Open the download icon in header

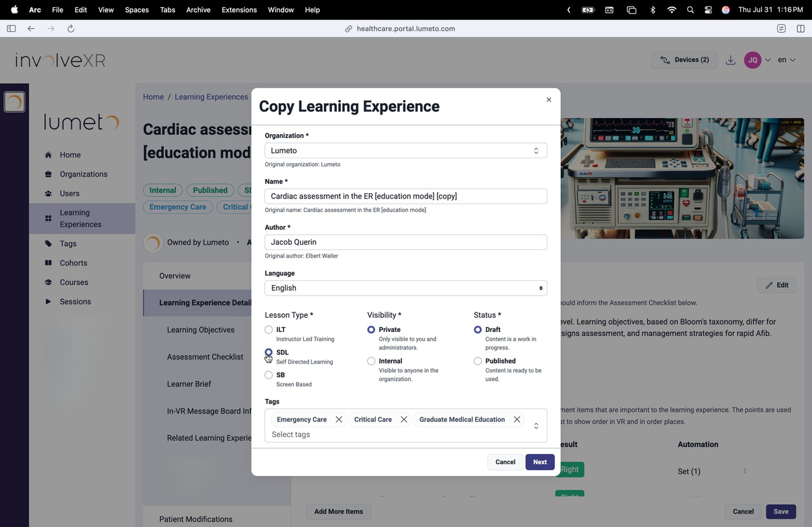(730, 60)
